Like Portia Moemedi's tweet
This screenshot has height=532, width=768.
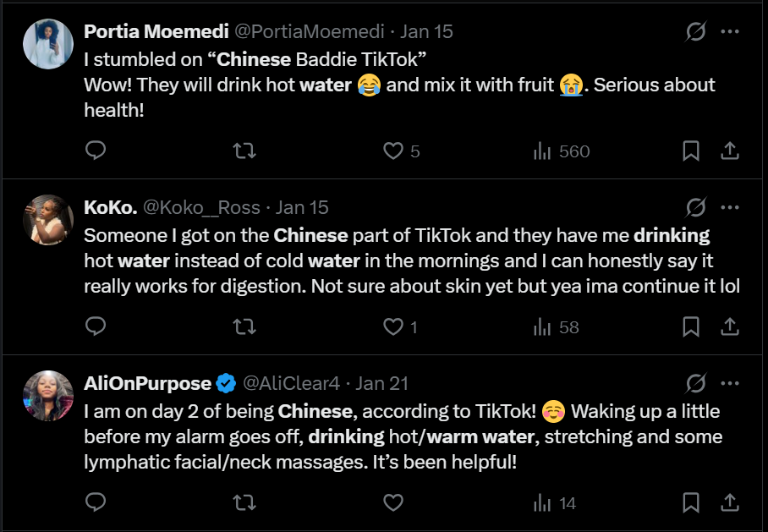pyautogui.click(x=392, y=151)
